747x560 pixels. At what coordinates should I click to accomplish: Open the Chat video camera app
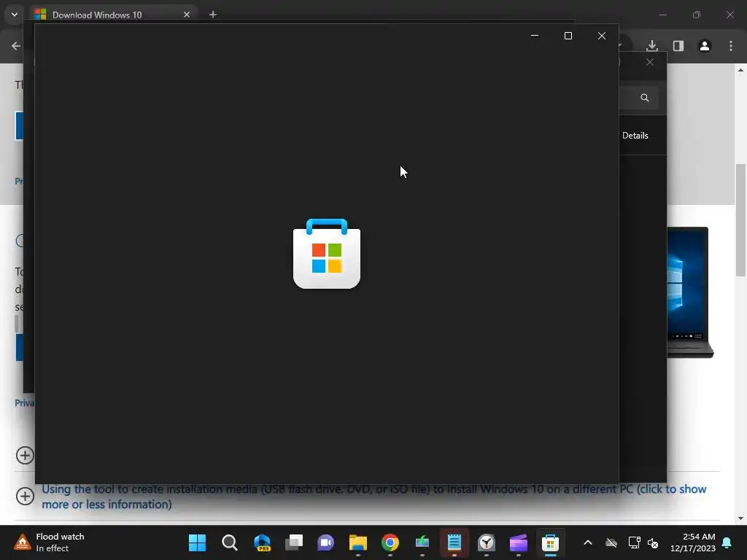coord(326,542)
